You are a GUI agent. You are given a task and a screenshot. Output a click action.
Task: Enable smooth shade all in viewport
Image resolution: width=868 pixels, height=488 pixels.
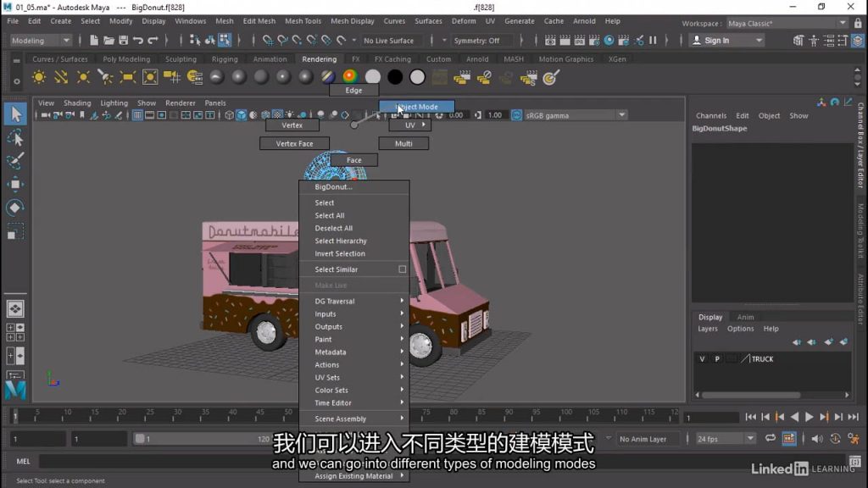pos(242,115)
